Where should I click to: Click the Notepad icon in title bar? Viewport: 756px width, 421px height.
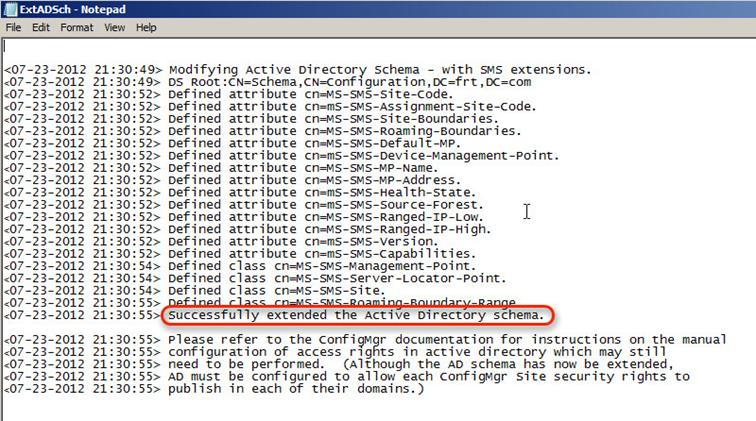pos(10,9)
